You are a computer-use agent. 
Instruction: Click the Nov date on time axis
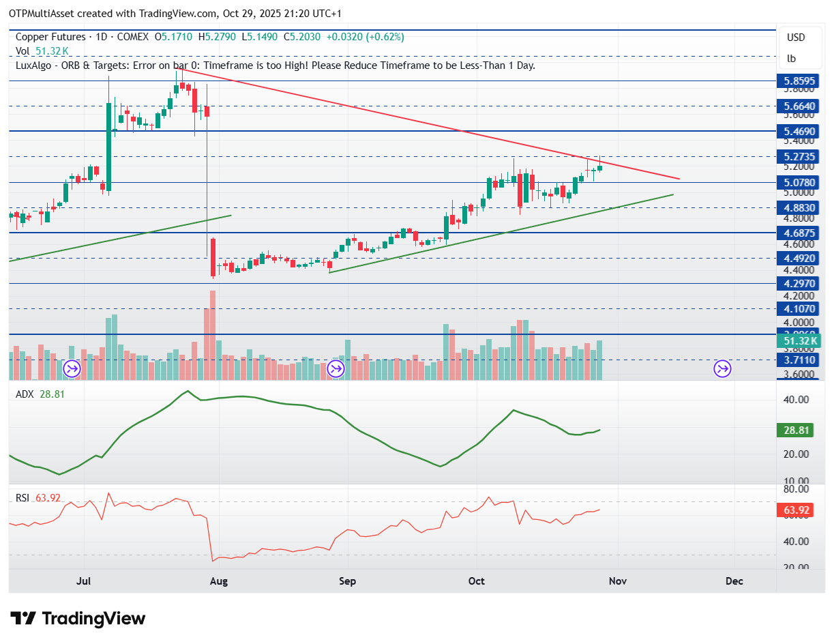click(x=617, y=581)
